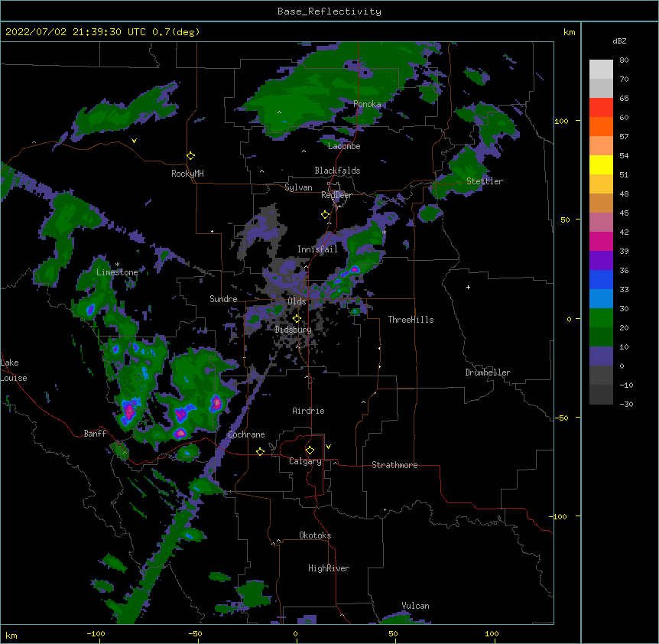
Task: Click the Lacombe city label
Action: point(344,146)
